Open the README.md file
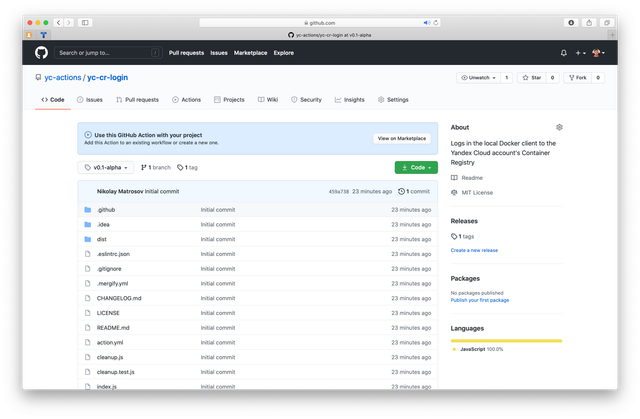 coord(113,327)
